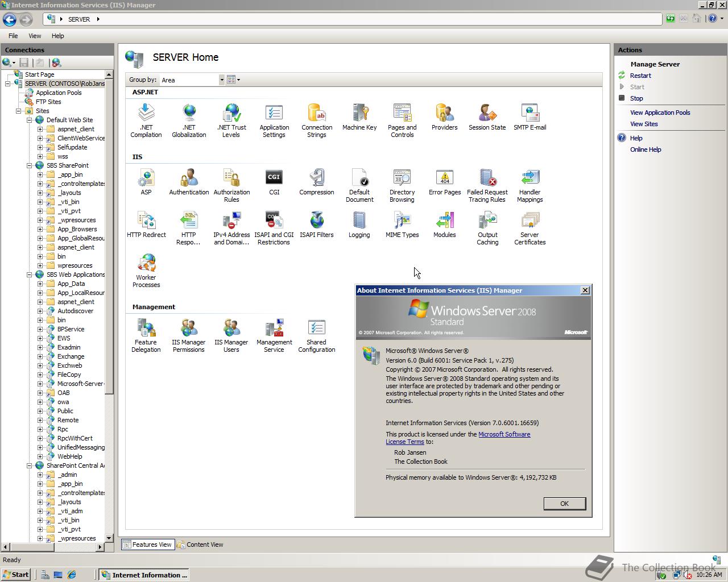
Task: Open Failed Request Tracing Rules
Action: point(487,185)
